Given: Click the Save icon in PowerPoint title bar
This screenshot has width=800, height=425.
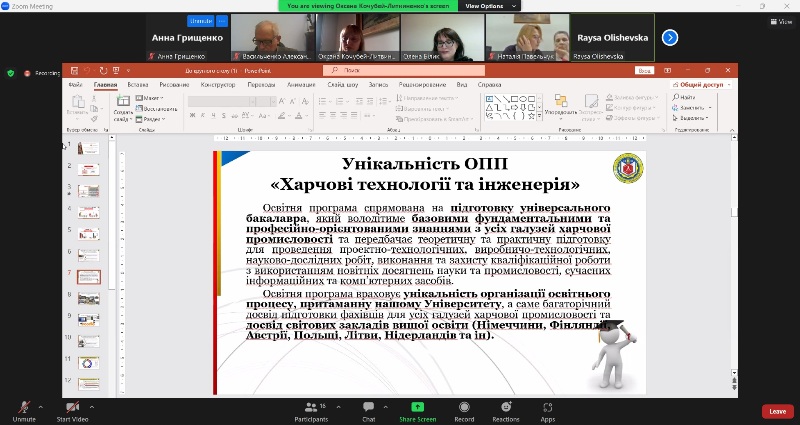Looking at the screenshot, I should pyautogui.click(x=74, y=70).
